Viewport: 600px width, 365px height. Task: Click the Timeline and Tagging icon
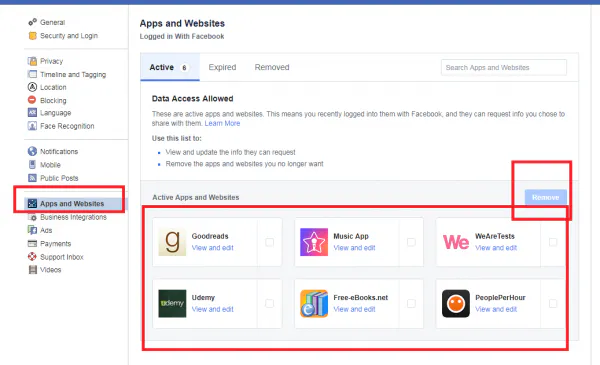click(33, 74)
